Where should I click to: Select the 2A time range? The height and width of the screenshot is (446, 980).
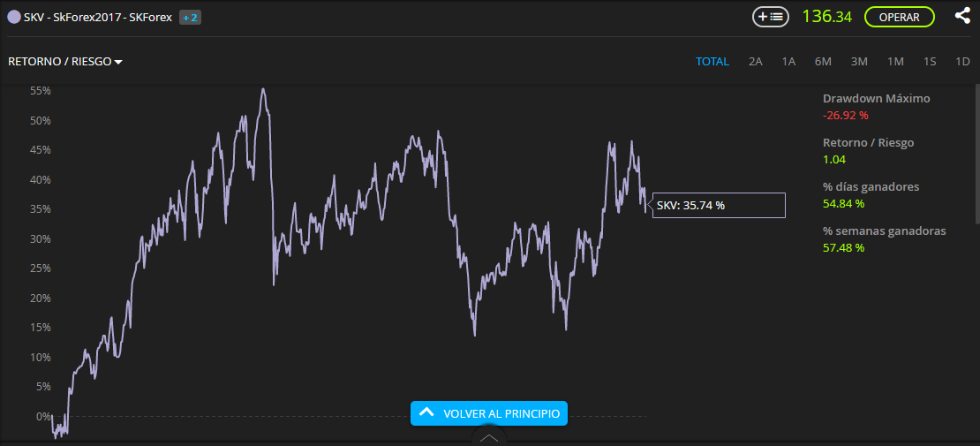[x=755, y=62]
